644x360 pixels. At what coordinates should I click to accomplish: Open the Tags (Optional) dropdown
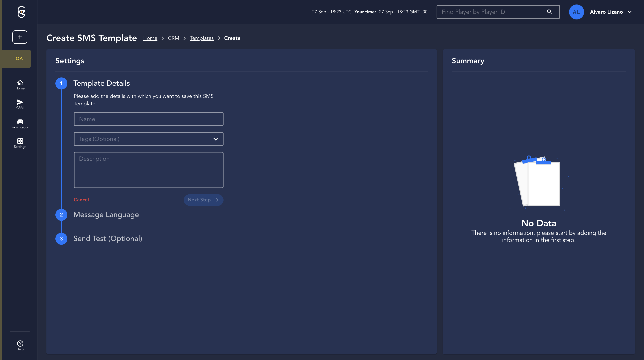[x=148, y=139]
